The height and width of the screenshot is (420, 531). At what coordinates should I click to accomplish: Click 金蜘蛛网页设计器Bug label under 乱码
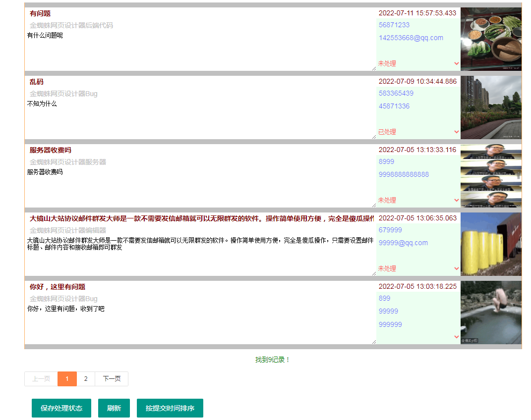pyautogui.click(x=63, y=94)
